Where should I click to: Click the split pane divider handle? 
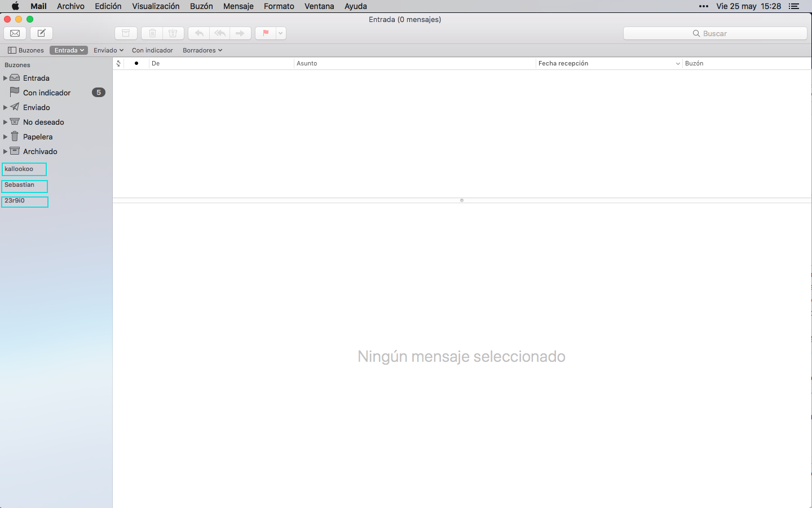click(x=462, y=200)
